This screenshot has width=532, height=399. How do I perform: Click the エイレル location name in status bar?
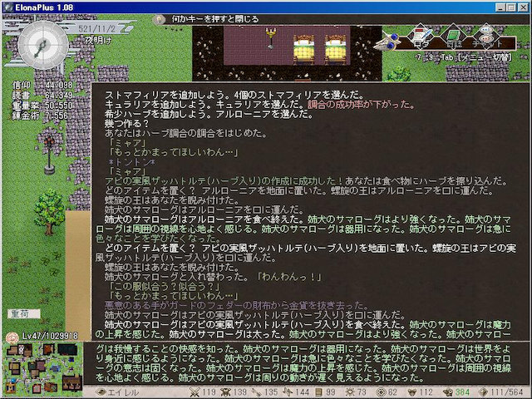124,392
